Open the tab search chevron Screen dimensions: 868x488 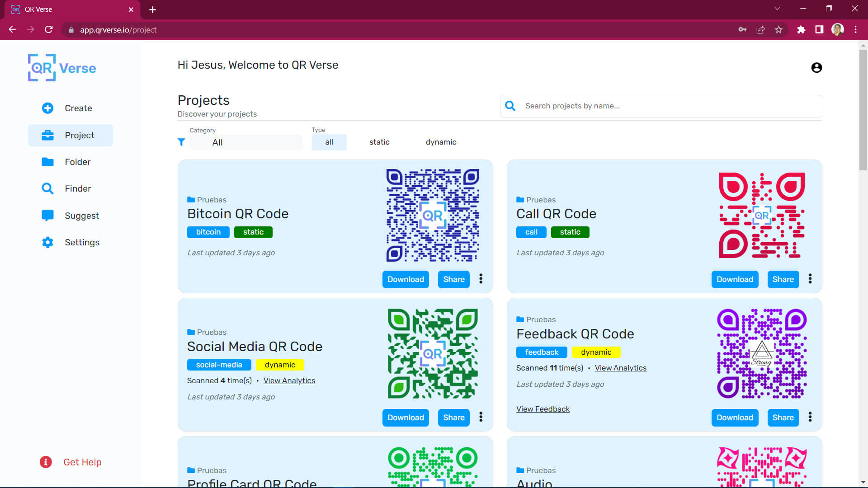[777, 9]
